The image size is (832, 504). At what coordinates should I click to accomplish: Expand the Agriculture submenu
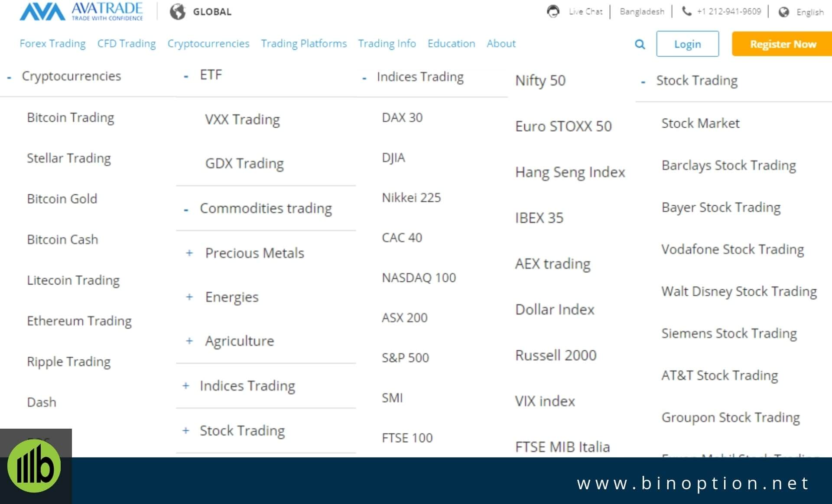click(x=189, y=341)
